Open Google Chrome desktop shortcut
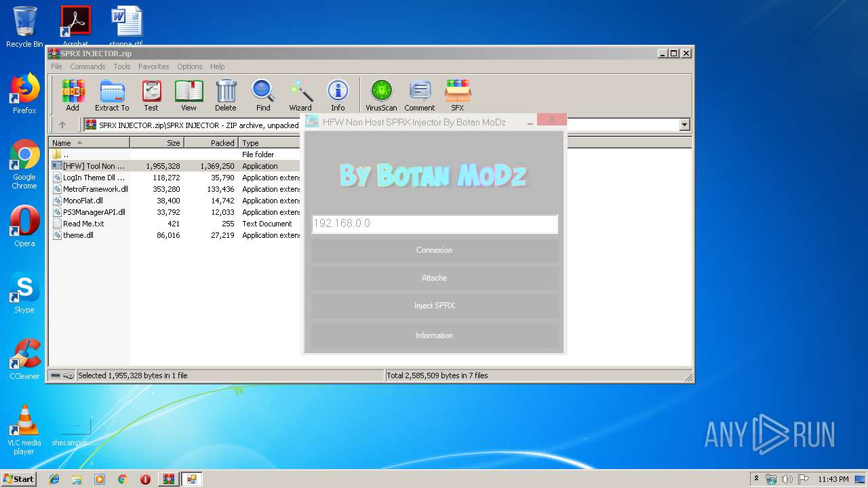The height and width of the screenshot is (488, 868). (x=24, y=165)
